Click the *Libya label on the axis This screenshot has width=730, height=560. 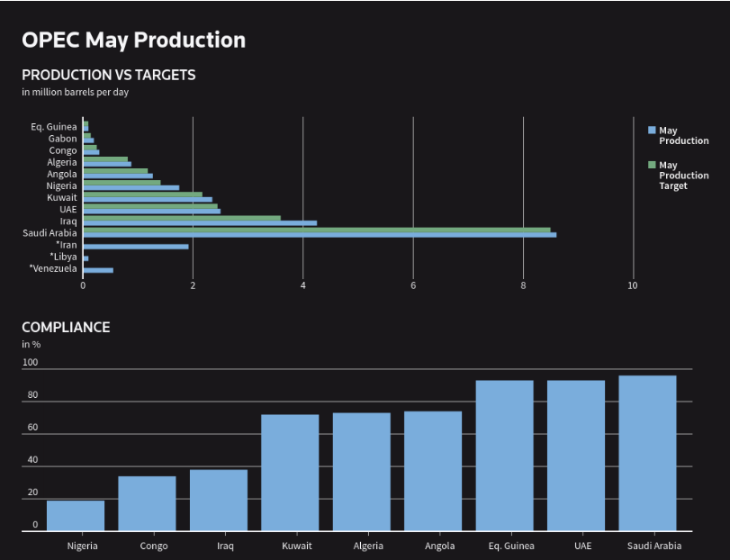click(63, 257)
